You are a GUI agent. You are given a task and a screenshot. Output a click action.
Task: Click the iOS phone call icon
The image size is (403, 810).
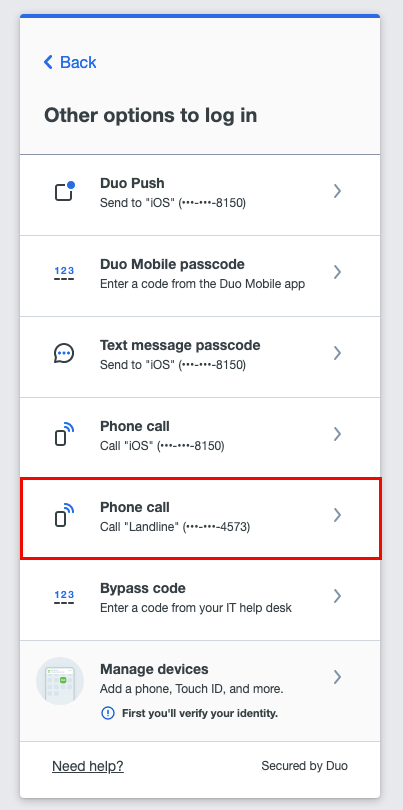coord(64,434)
